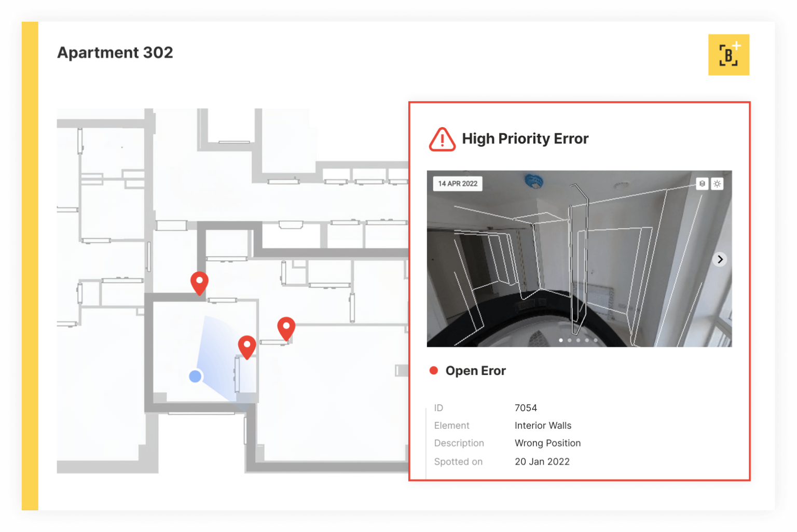Click the error ID value 7054
Screen dimensions: 797x532
coord(526,408)
